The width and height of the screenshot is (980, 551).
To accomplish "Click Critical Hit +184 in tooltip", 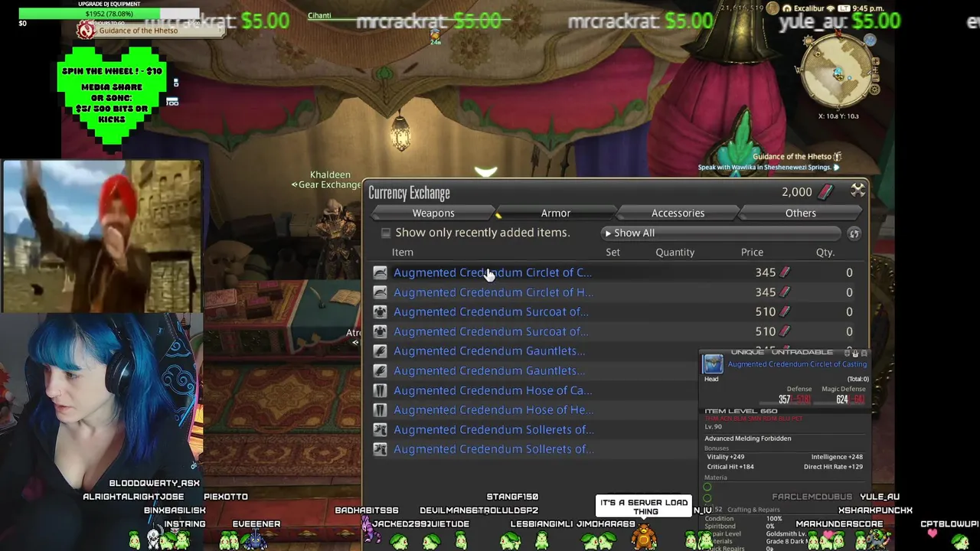I will point(730,467).
